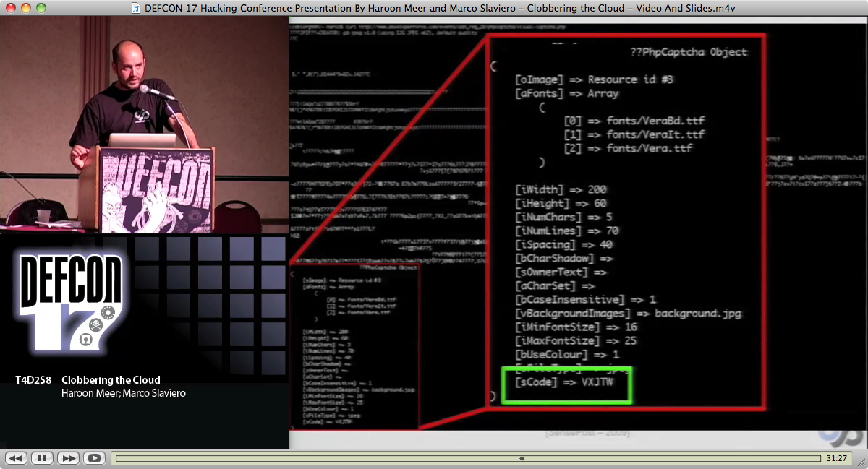
Task: Click the "Haroon Meer; Marco Slaviero" names
Action: [124, 393]
